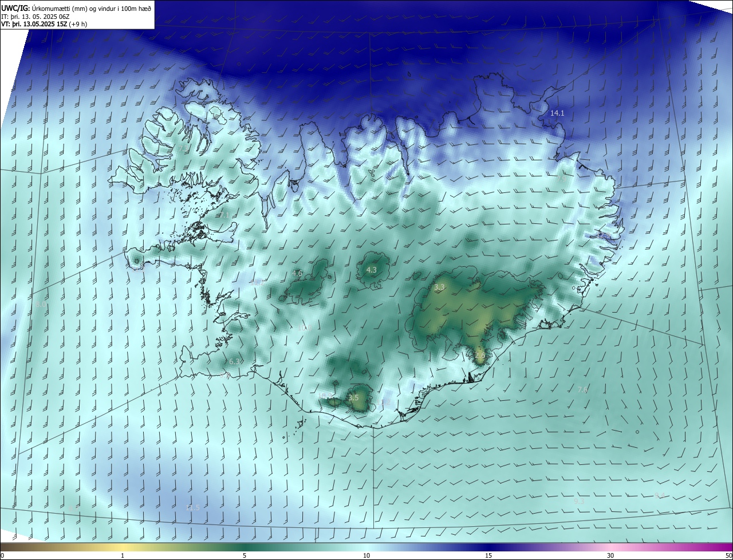Click the "VT: þri. 13.05.2025 15Z (+9 h)" line
733x560 pixels.
click(44, 24)
